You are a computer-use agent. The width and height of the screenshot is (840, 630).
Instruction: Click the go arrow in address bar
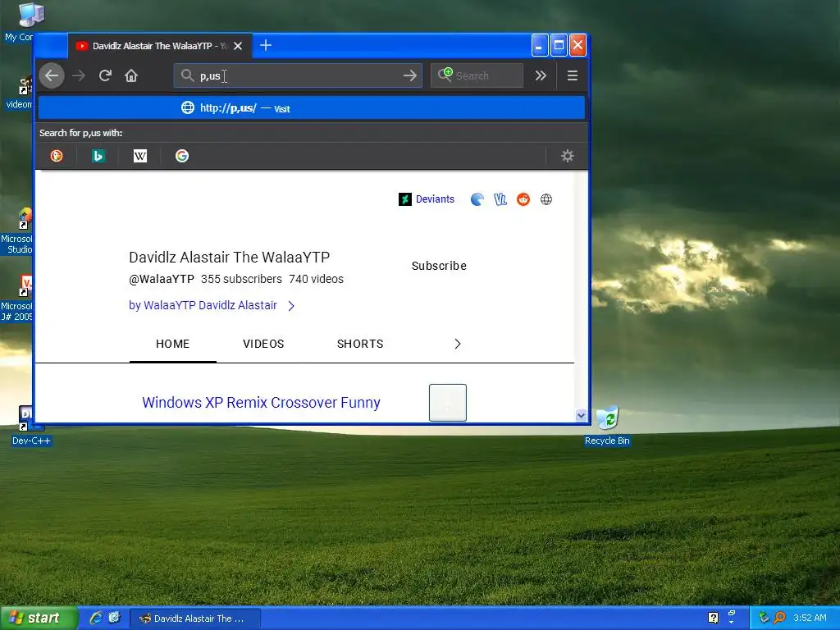[410, 75]
